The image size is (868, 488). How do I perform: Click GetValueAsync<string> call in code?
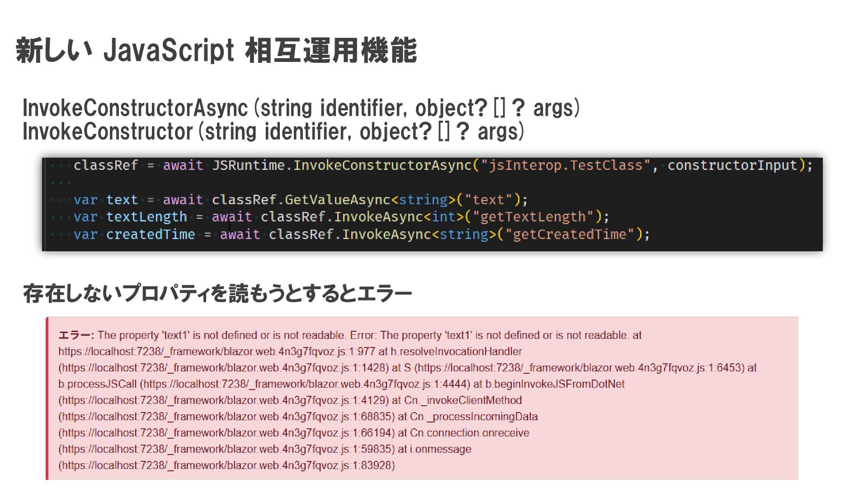370,200
